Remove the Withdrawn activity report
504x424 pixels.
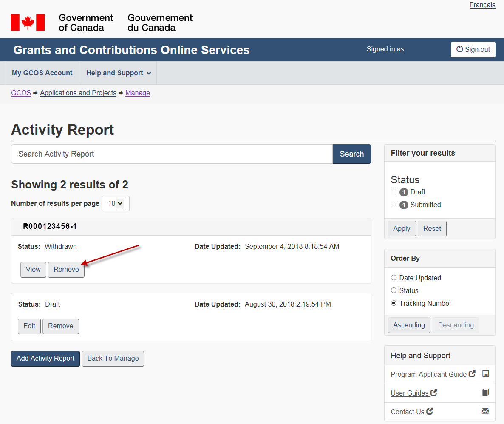pos(66,270)
